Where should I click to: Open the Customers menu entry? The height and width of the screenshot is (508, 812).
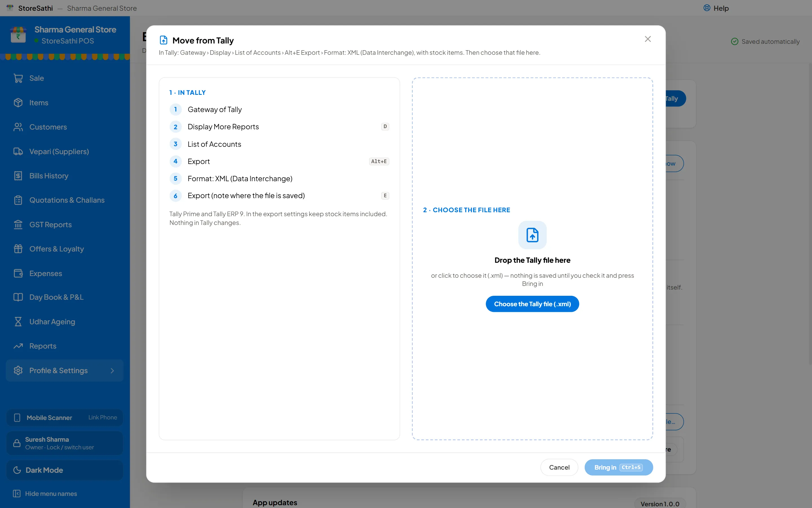(65, 127)
